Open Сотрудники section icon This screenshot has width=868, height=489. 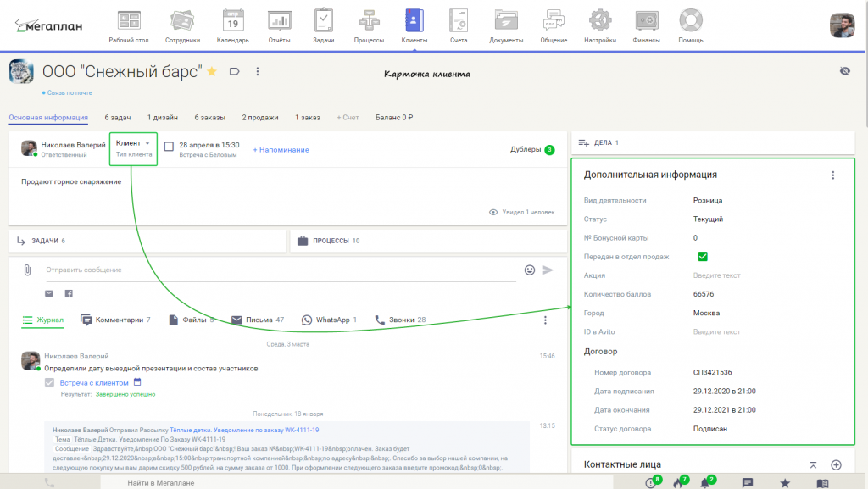coord(182,26)
